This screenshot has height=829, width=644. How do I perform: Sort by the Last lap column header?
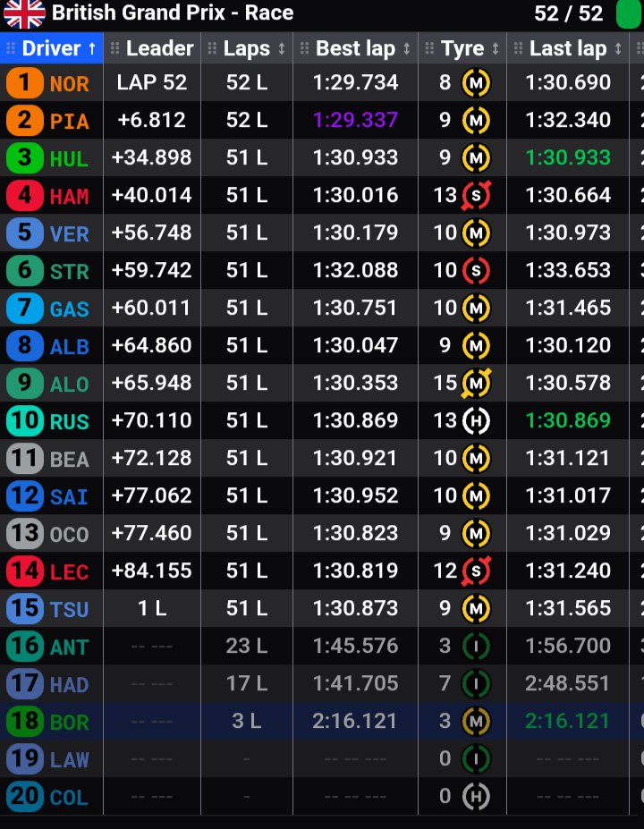(568, 48)
